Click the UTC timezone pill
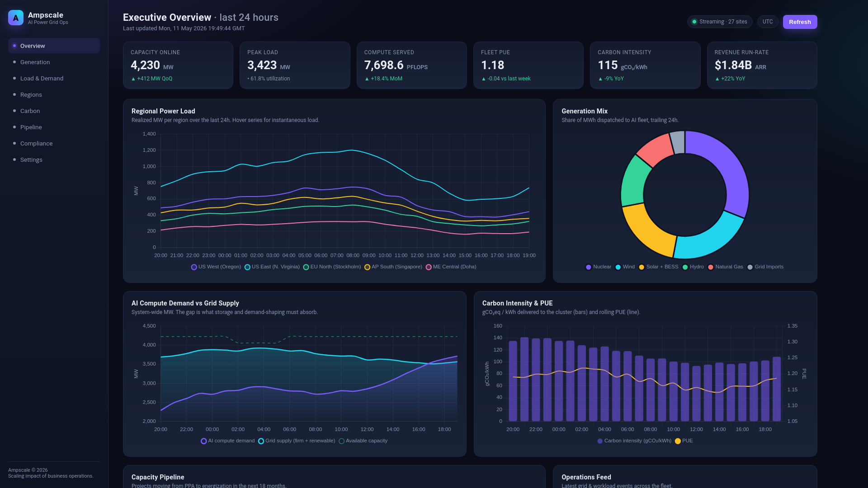The image size is (868, 488). pyautogui.click(x=768, y=22)
